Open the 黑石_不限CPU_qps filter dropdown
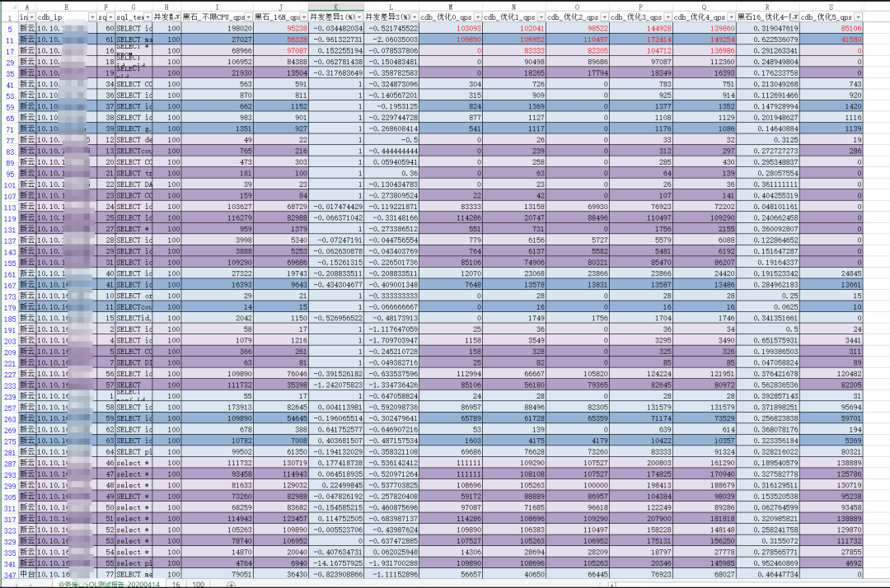Viewport: 890px width, 588px height. [x=249, y=17]
